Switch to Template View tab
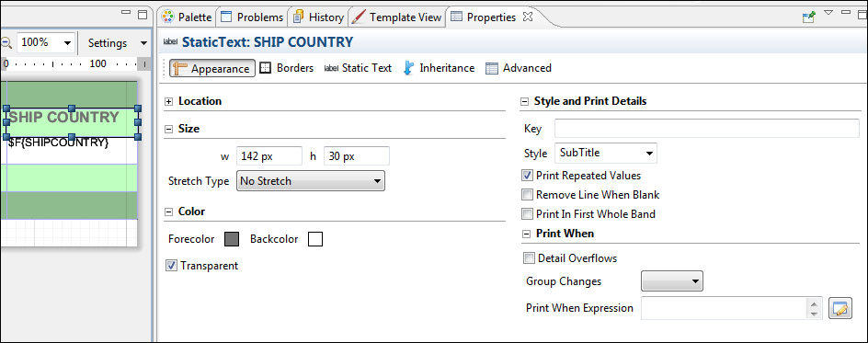 click(x=397, y=17)
